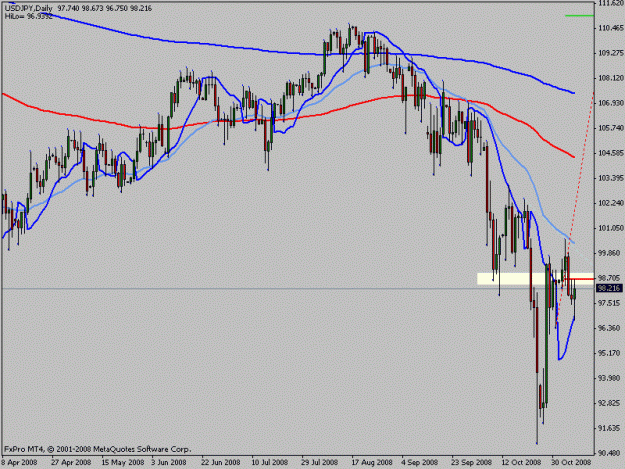The height and width of the screenshot is (469, 625).
Task: Click the 105.740 price axis label
Action: click(610, 128)
